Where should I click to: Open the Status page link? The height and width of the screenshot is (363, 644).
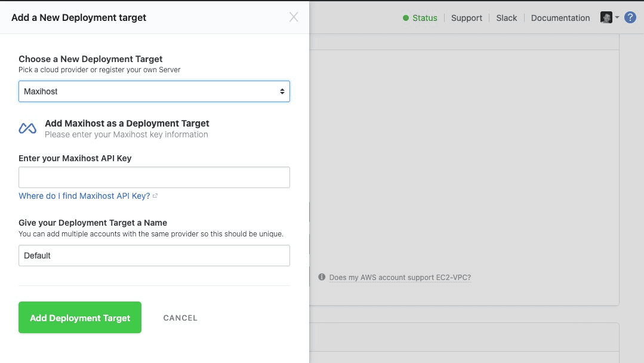pyautogui.click(x=424, y=18)
